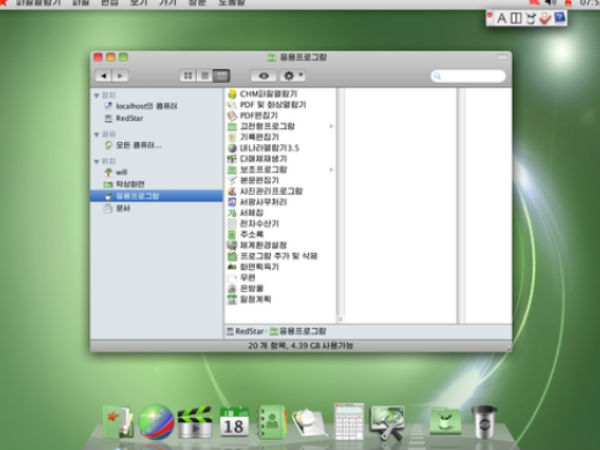Select the PDF편집기 application
The image size is (600, 450).
(253, 115)
